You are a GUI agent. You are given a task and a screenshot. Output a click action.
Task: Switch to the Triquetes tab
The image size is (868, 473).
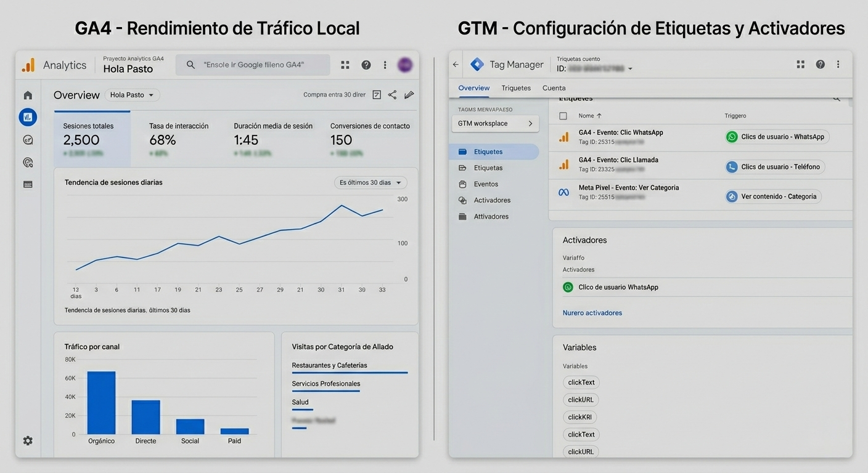coord(516,88)
